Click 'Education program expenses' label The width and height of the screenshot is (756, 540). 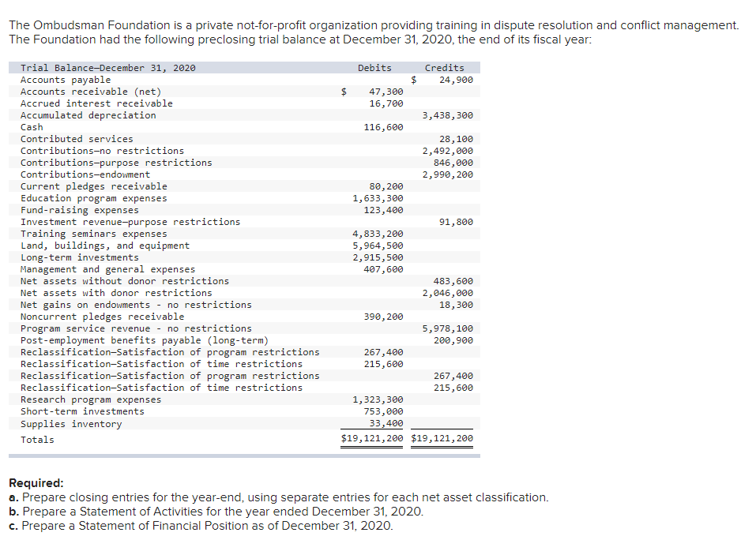[93, 198]
